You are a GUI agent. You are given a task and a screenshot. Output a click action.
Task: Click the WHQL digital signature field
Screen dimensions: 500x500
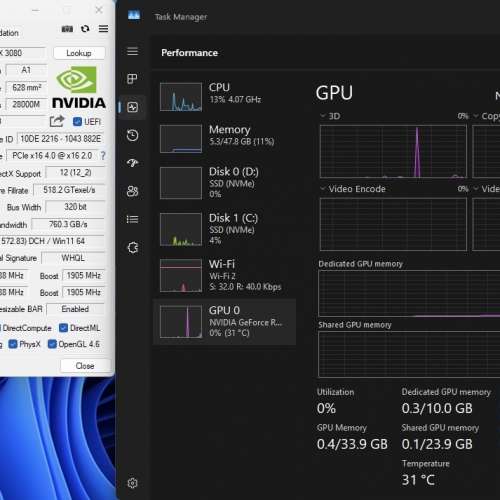point(73,258)
